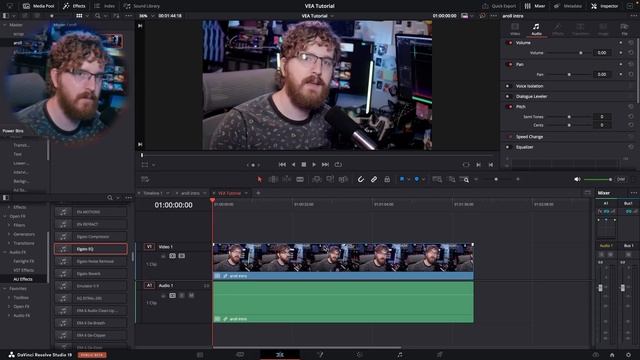Toggle the Linked Selection chain icon

coord(374,179)
